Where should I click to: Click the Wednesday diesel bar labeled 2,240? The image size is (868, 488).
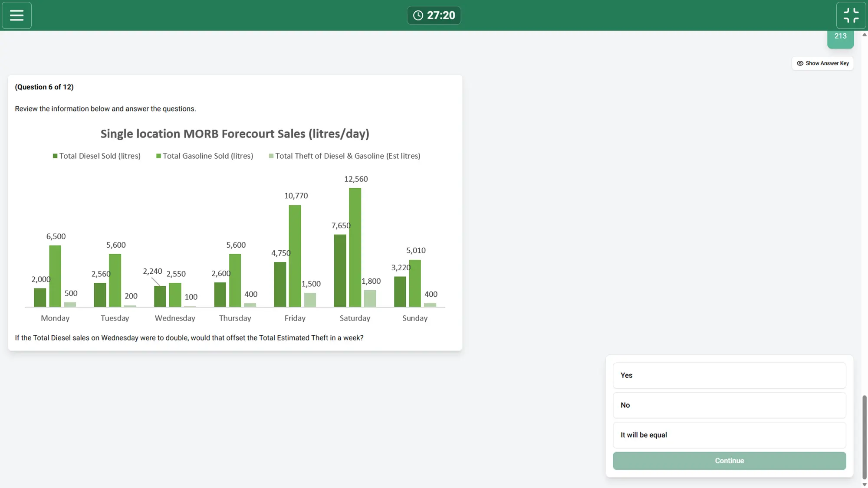click(x=160, y=297)
